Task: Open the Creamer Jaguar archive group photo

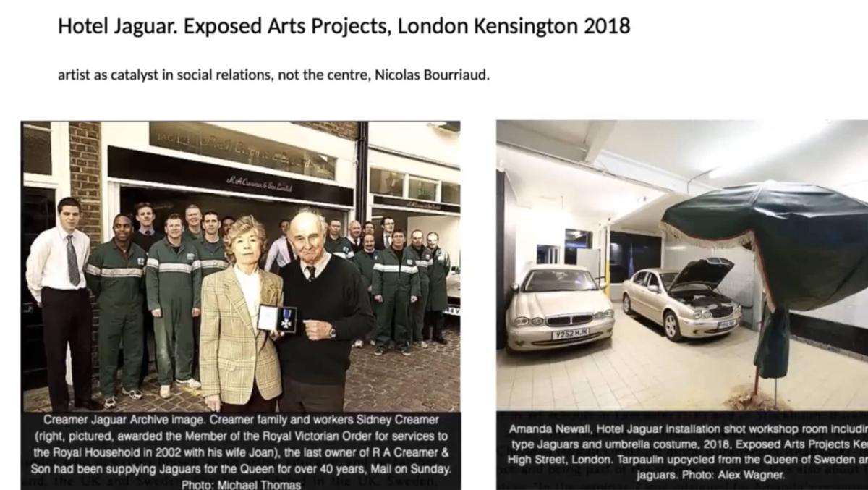Action: pos(241,266)
